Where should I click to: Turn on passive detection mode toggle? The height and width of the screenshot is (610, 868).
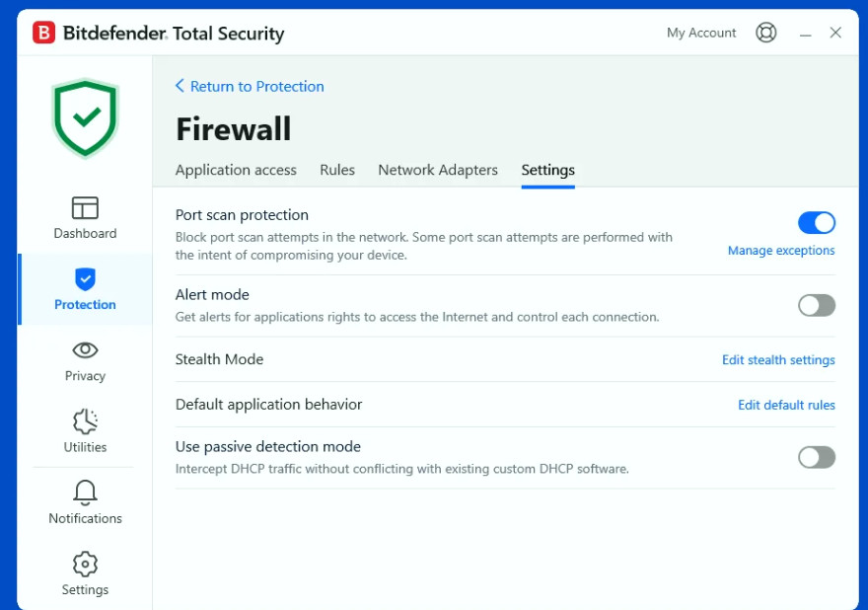click(817, 457)
